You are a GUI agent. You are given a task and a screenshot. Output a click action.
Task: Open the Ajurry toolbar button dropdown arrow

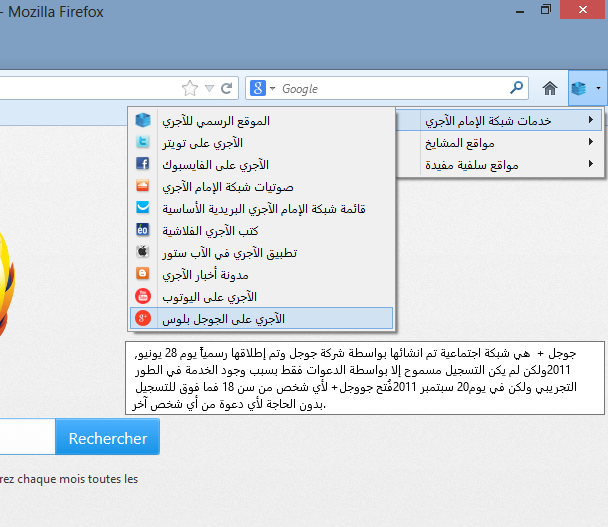click(598, 88)
